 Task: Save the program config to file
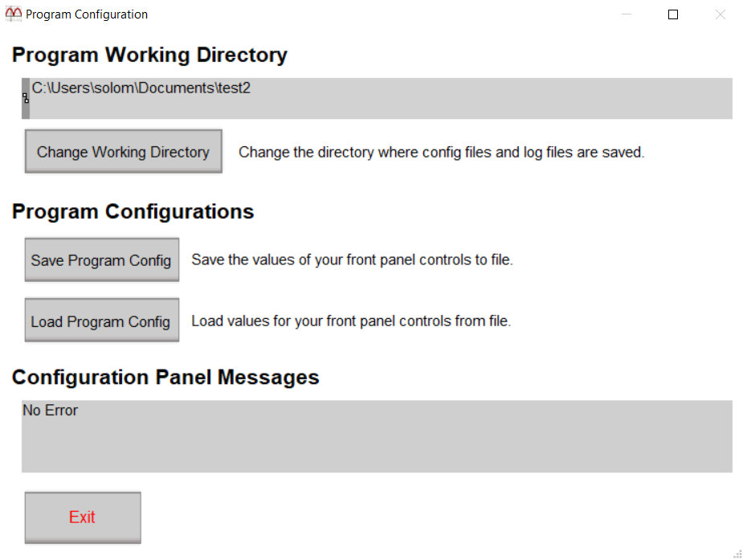coord(101,260)
